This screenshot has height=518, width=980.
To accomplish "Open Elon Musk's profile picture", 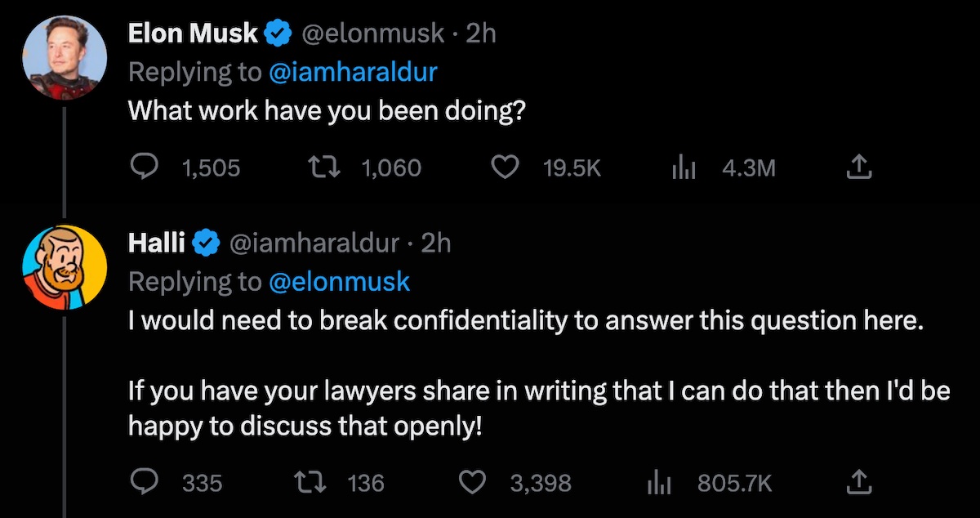I will coord(65,56).
